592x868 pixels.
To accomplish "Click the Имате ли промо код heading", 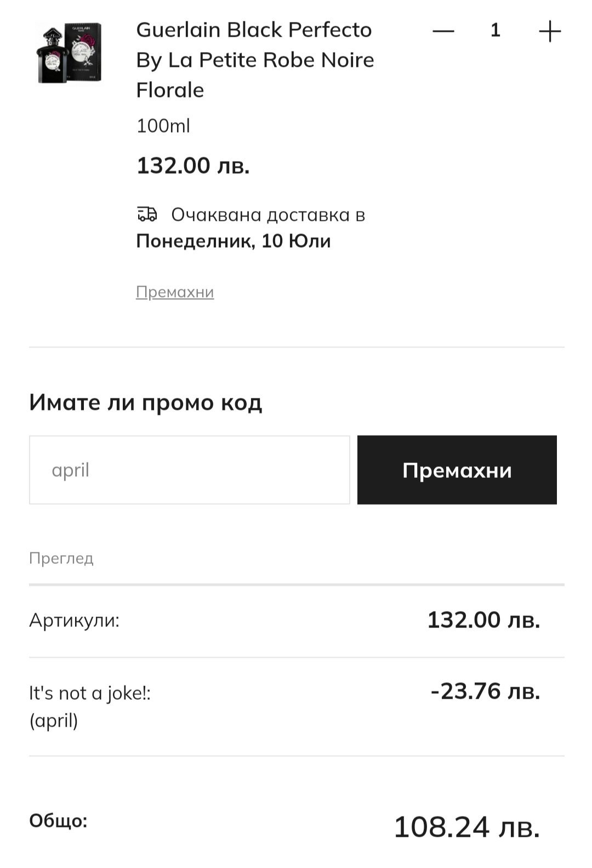I will [x=146, y=402].
